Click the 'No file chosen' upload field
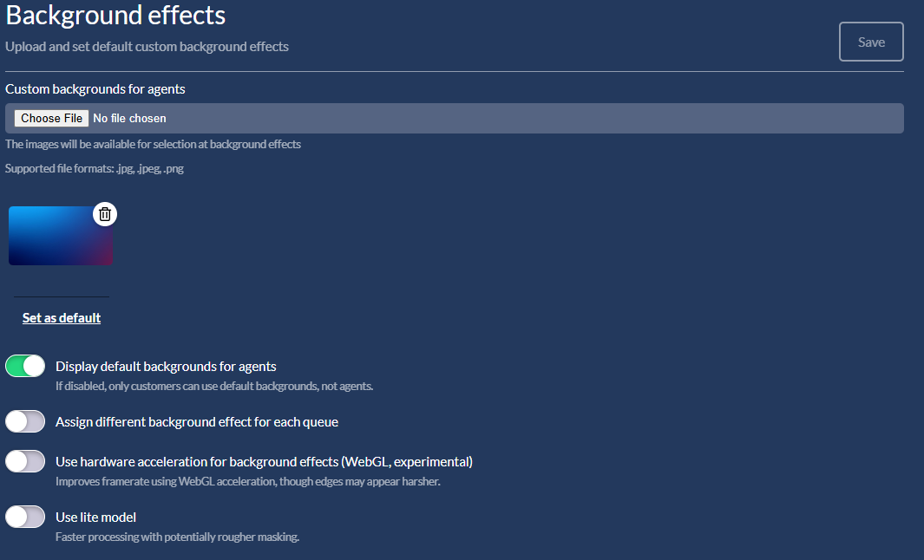 (x=129, y=118)
